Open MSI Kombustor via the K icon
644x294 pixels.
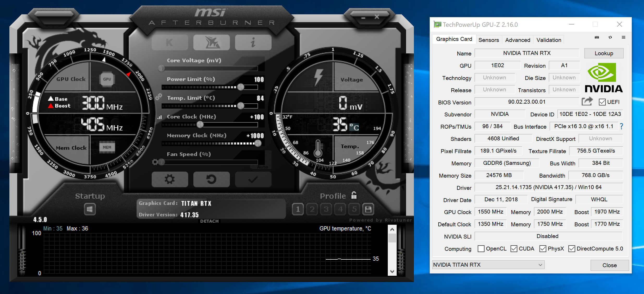click(x=170, y=42)
